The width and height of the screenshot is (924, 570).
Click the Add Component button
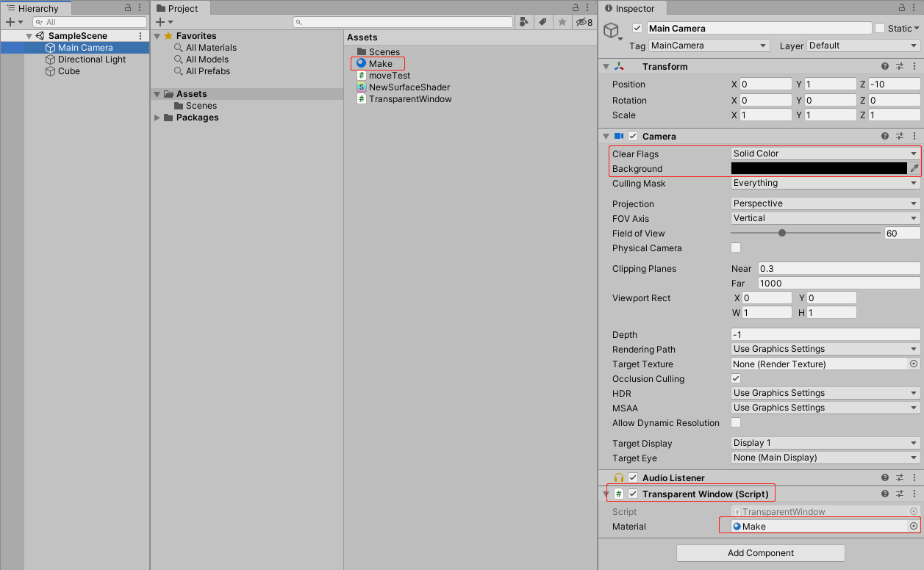[x=761, y=553]
